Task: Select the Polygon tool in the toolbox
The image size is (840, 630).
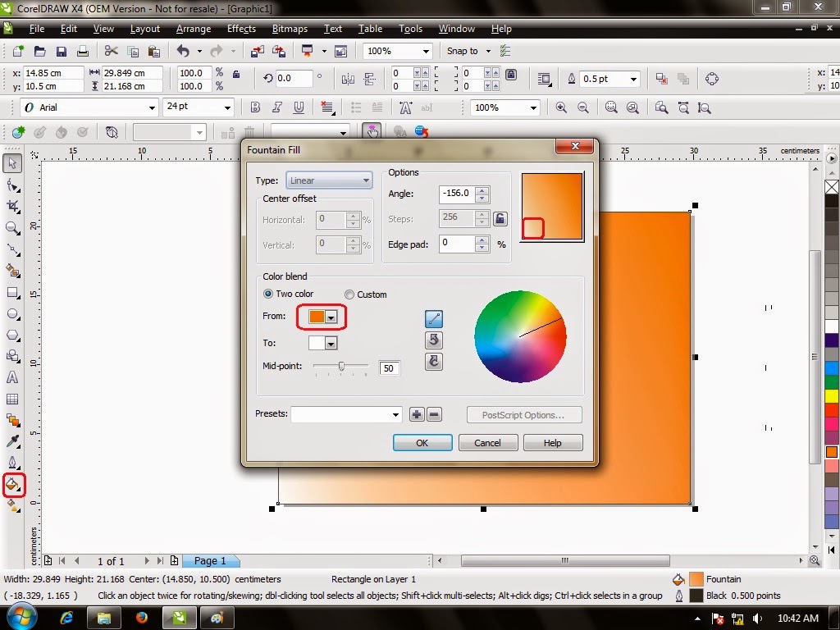Action: click(13, 336)
